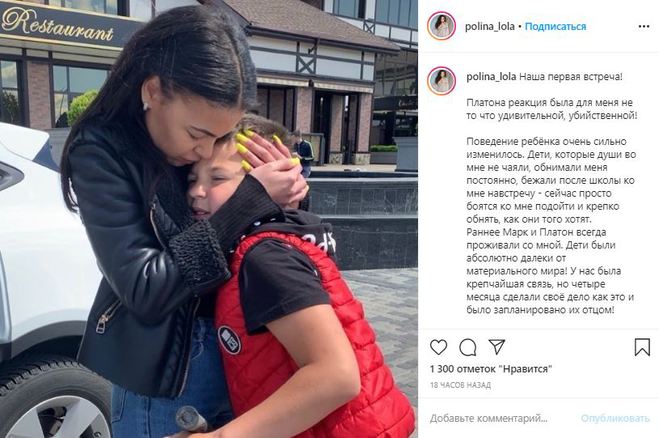View the list of 1 300 likes

(490, 369)
